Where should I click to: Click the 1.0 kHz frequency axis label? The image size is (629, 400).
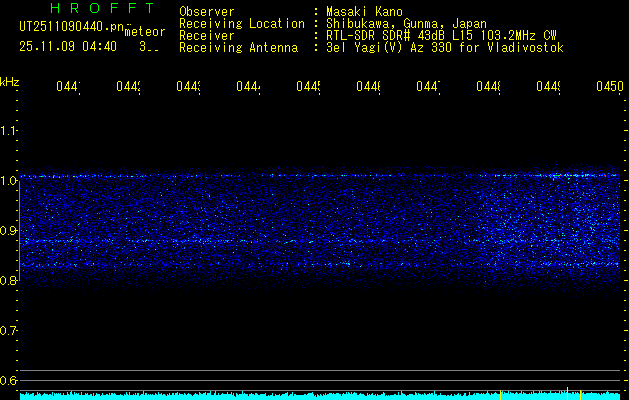pyautogui.click(x=9, y=181)
